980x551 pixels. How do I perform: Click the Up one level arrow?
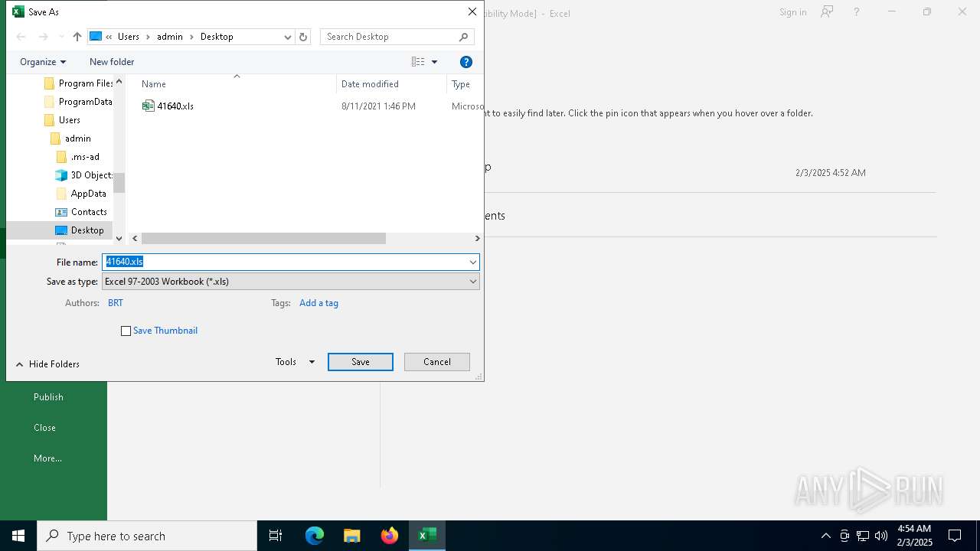(77, 37)
